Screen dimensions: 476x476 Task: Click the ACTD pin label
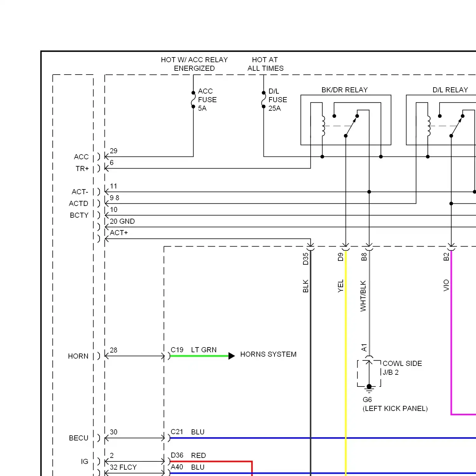79,203
